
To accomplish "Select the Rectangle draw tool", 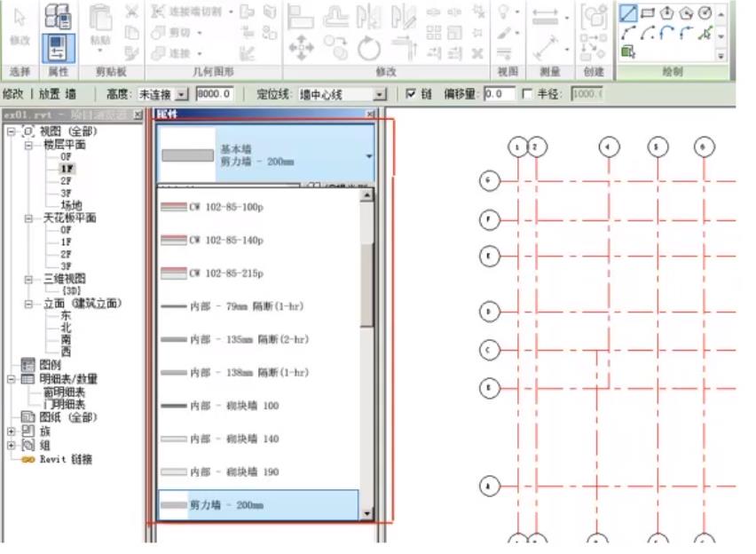I will [648, 13].
